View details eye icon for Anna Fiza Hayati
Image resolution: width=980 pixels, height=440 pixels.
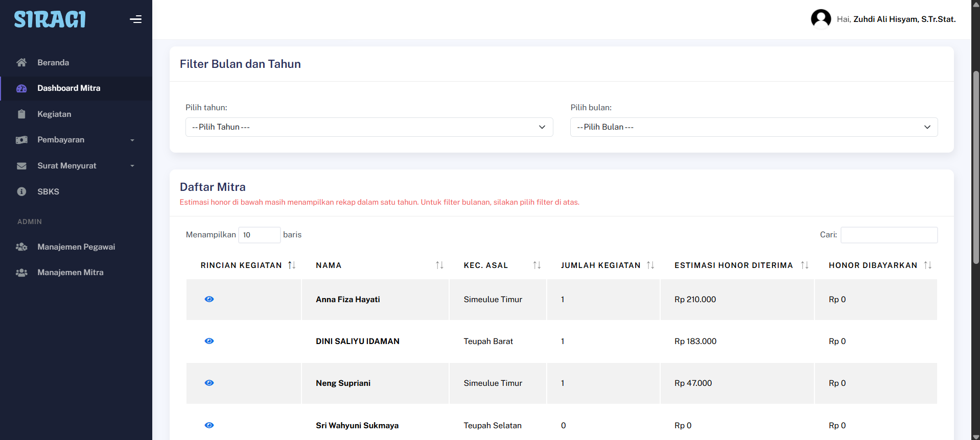pos(209,299)
